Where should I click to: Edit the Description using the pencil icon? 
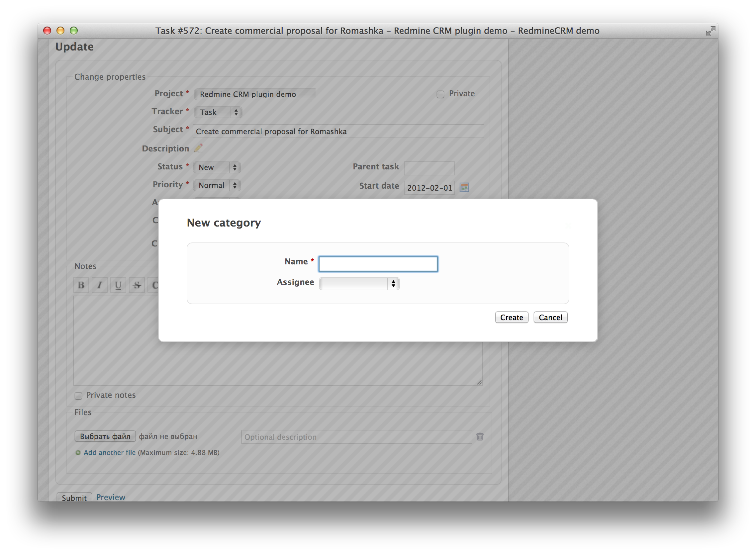pos(198,148)
